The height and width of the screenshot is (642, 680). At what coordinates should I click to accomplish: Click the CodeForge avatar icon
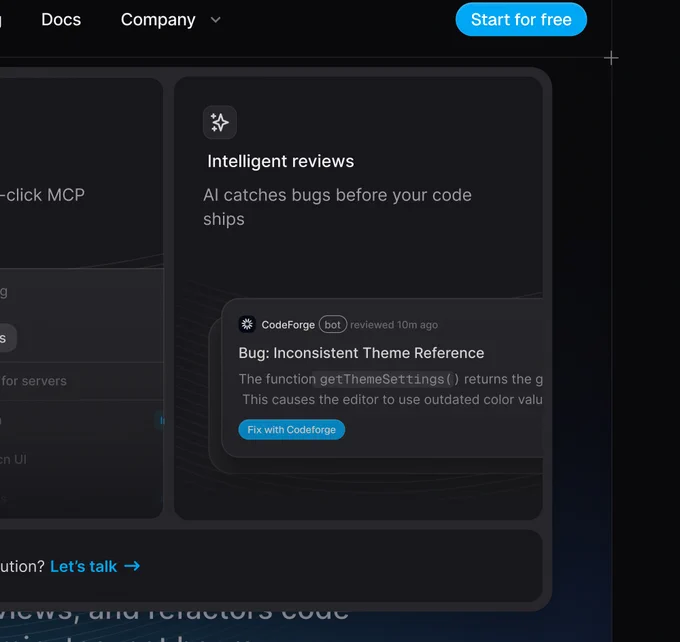(x=247, y=324)
